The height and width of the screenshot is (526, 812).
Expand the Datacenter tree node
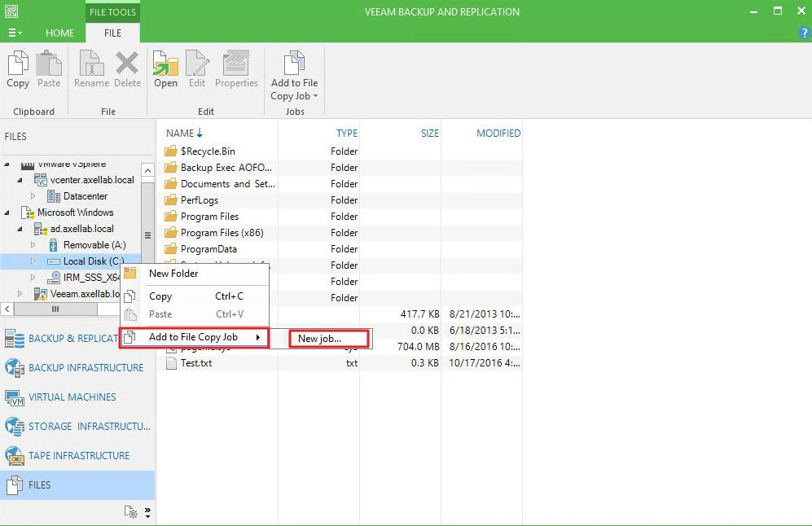[33, 196]
